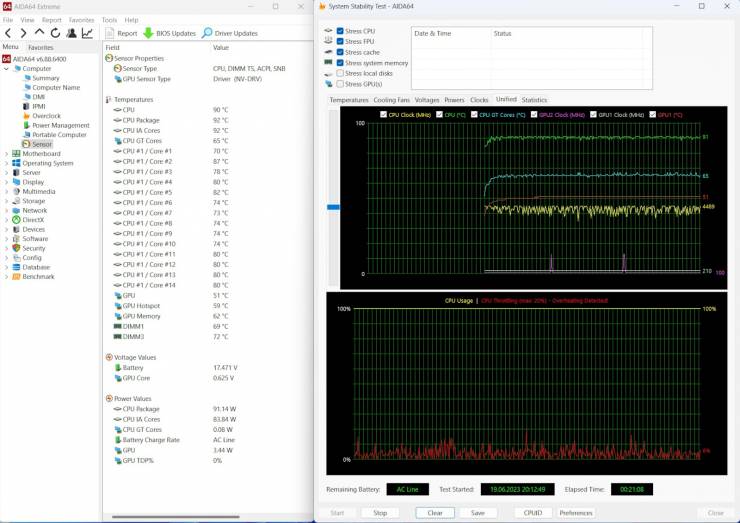Select the IPMI tree item
This screenshot has height=523, width=740.
39,106
